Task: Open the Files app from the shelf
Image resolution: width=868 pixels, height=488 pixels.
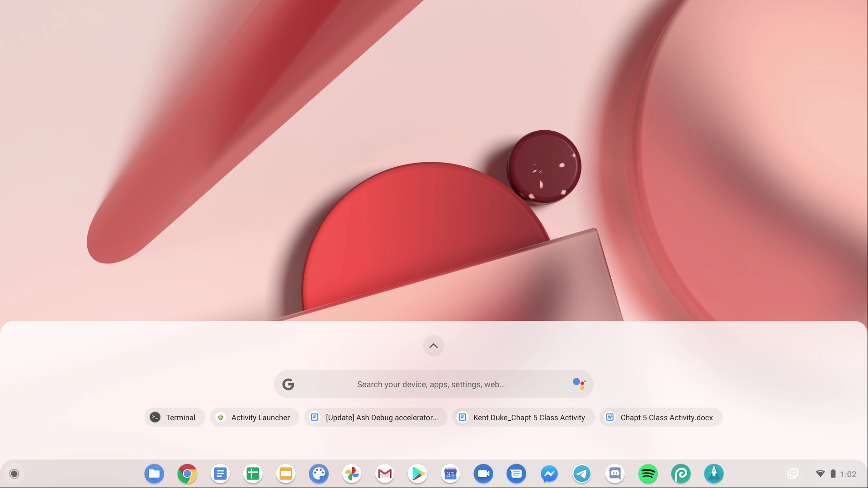Action: coord(154,473)
